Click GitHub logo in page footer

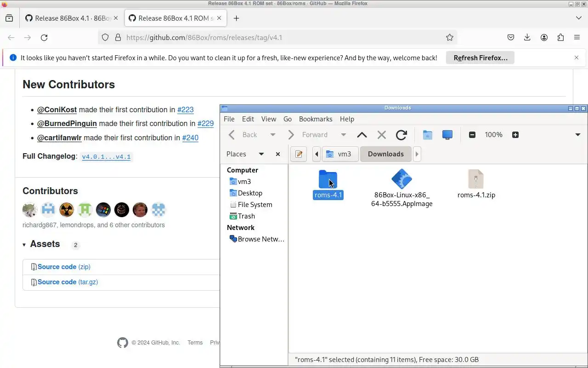(123, 343)
